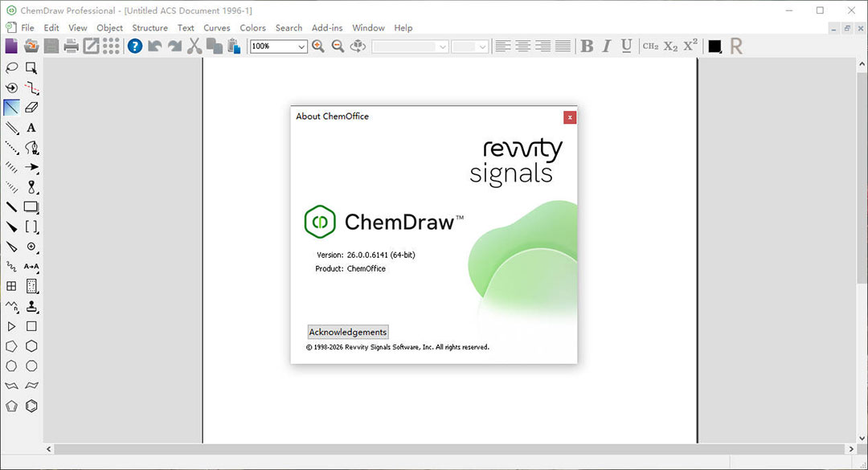Toggle subscript X2 formatting
The image size is (868, 470).
pos(671,46)
